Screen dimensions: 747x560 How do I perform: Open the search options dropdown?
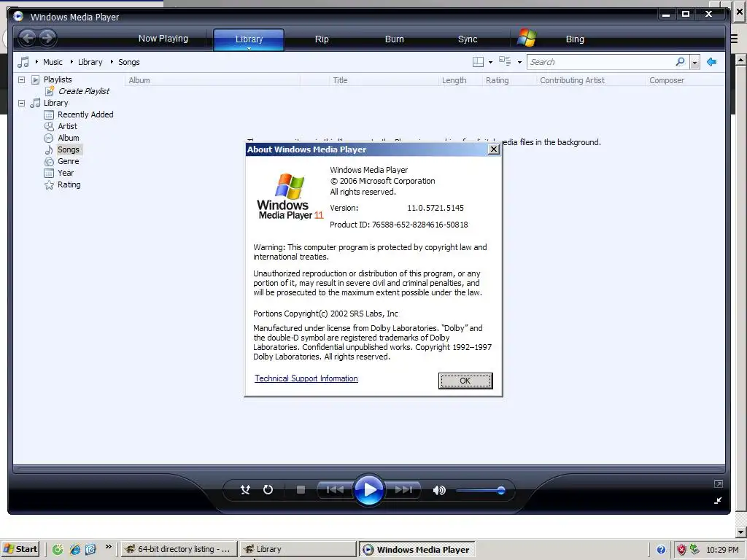(x=694, y=63)
